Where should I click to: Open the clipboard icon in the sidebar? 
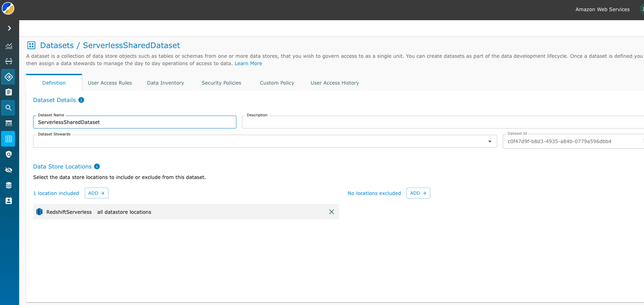[9, 92]
